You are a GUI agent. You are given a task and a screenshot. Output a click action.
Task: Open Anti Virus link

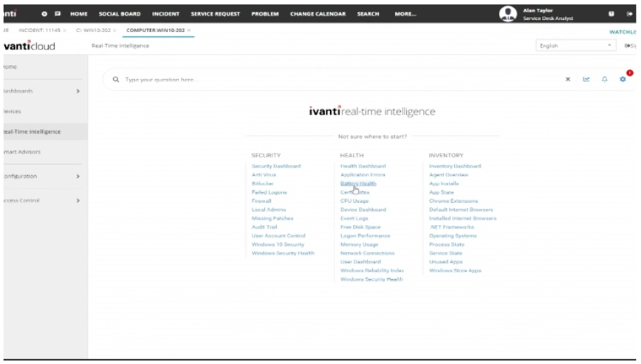point(264,175)
